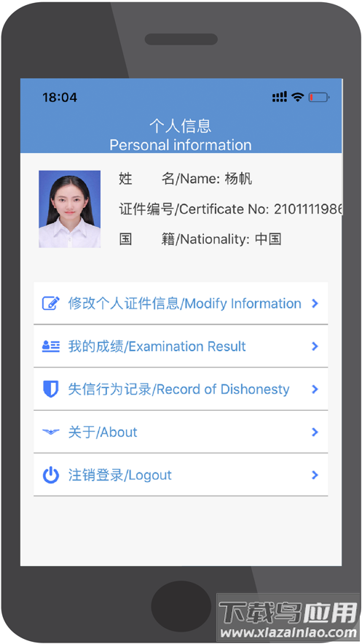
Task: Click the pencil edit icon beside Modify Information
Action: [51, 303]
